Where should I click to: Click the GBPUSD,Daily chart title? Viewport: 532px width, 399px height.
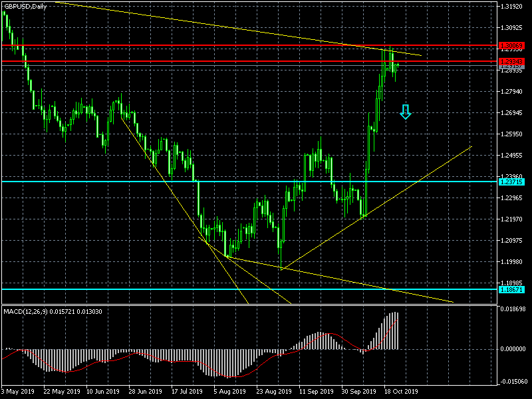pyautogui.click(x=30, y=6)
